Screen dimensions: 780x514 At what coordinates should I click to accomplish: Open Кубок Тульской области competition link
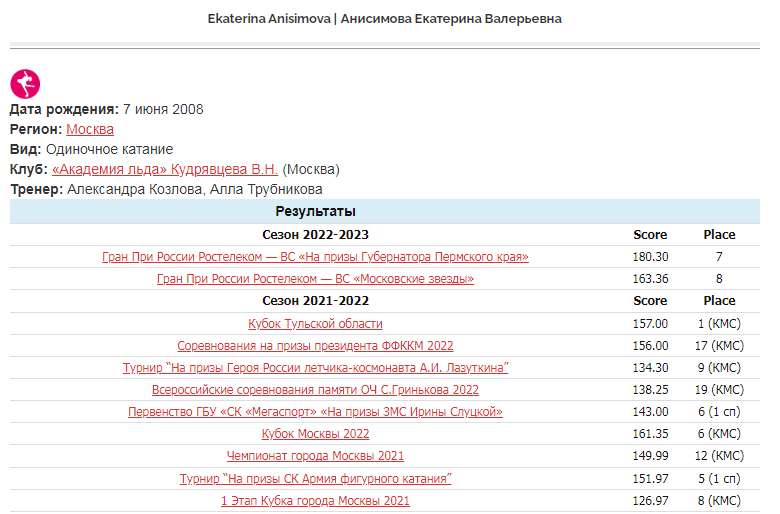click(x=315, y=323)
